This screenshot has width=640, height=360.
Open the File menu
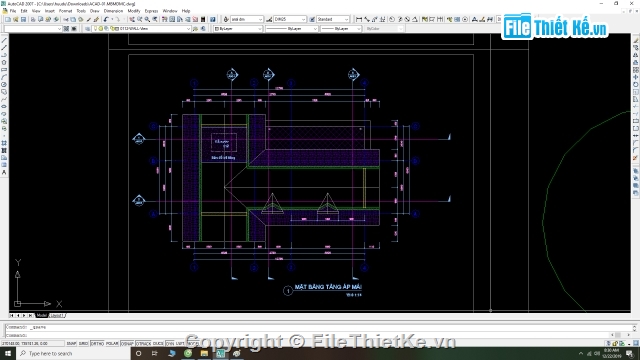[13, 11]
